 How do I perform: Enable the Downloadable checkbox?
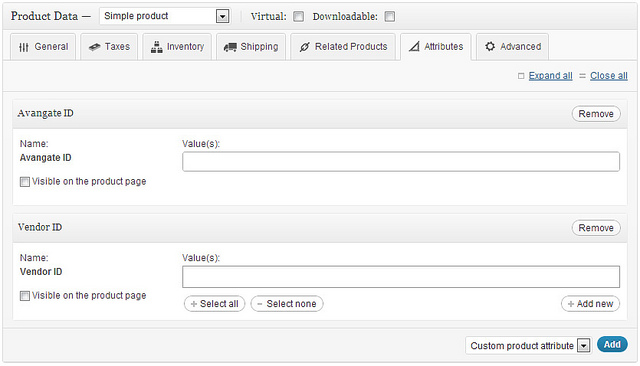pos(390,16)
